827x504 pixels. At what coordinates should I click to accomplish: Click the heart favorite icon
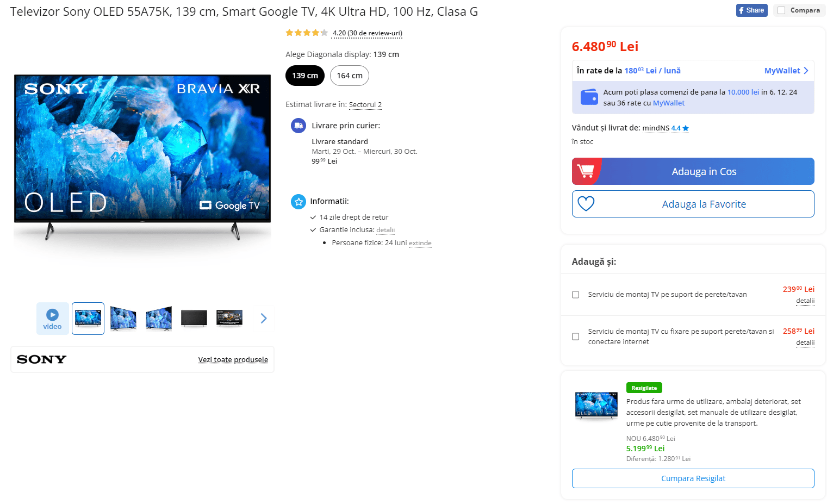pyautogui.click(x=586, y=204)
